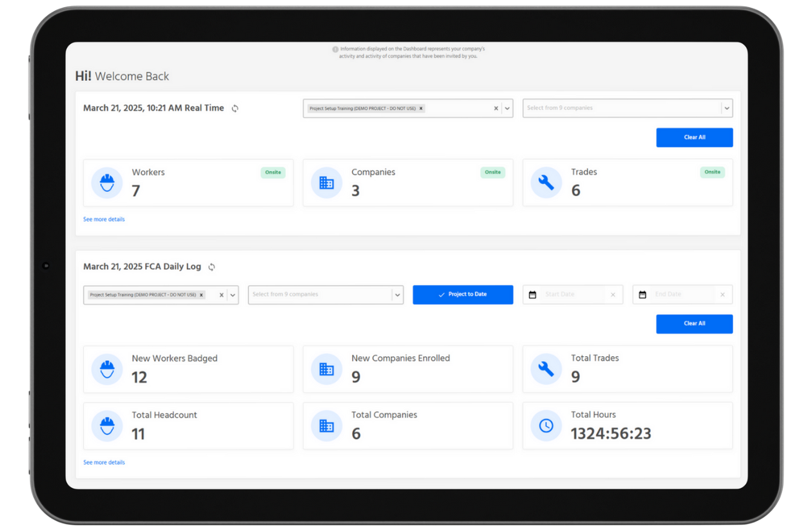Open the End Date calendar icon
The image size is (812, 530).
pyautogui.click(x=642, y=295)
